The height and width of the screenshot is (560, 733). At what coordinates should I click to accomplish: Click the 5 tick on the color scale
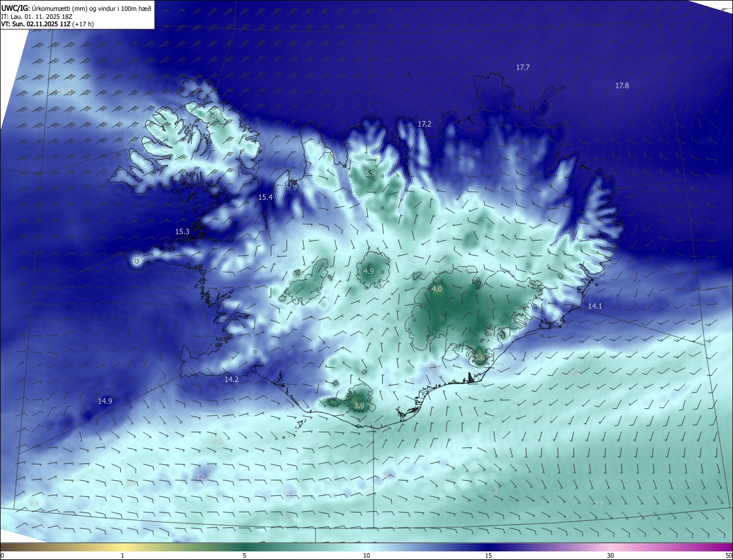click(x=245, y=556)
